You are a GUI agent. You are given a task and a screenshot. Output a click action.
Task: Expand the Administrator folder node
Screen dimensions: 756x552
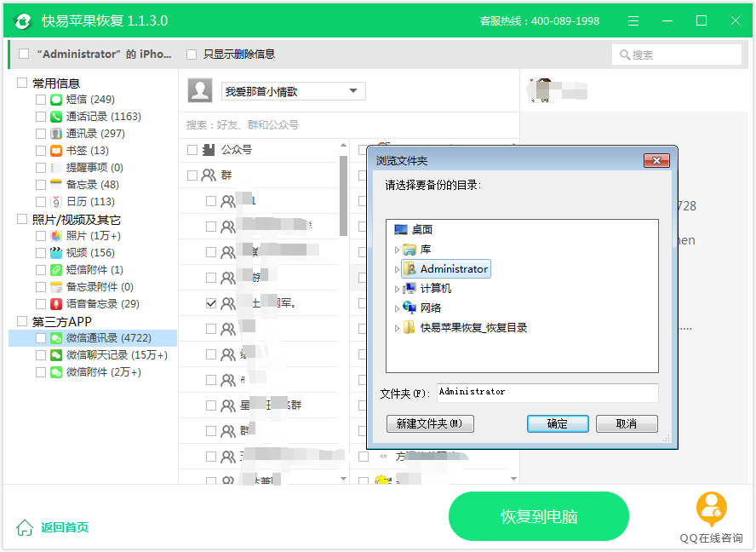[x=397, y=269]
